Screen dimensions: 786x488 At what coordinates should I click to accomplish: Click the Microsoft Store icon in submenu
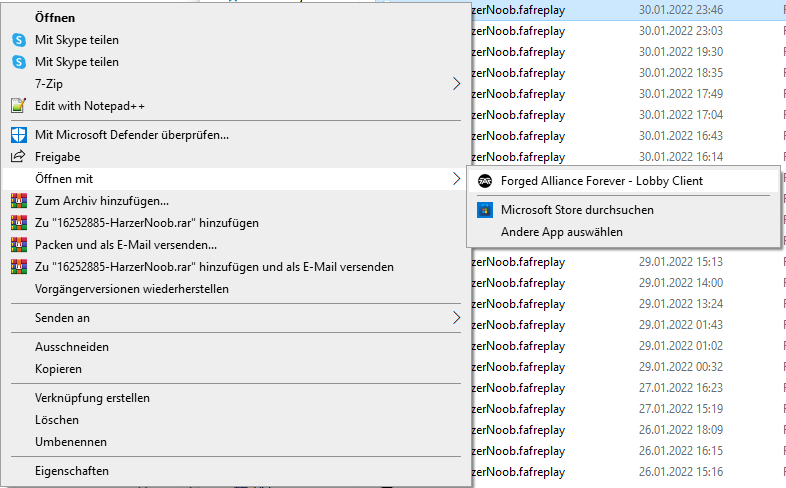[485, 210]
